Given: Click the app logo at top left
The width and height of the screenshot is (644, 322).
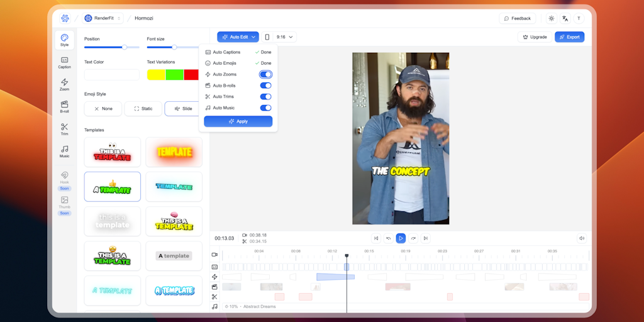Looking at the screenshot, I should [x=65, y=18].
